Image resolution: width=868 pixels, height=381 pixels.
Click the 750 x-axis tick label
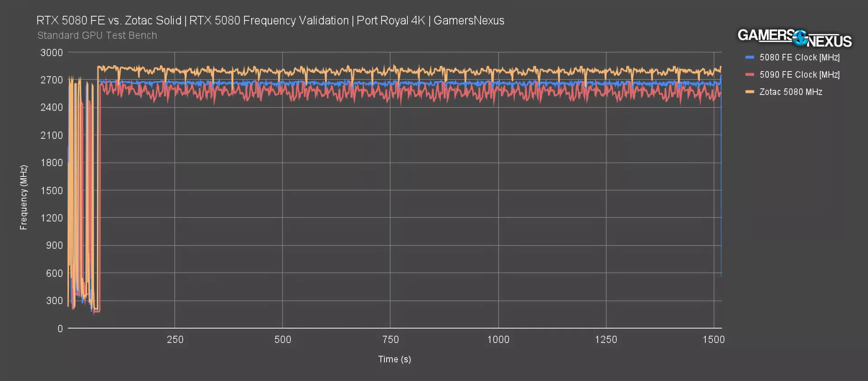click(x=391, y=339)
